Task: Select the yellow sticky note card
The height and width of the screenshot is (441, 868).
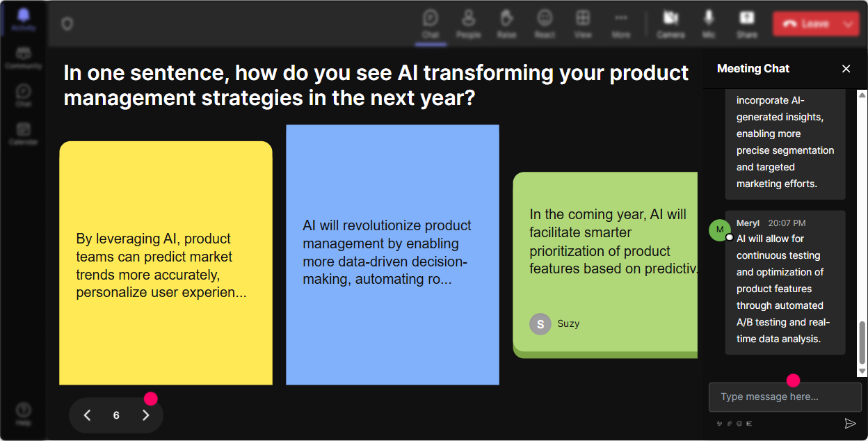Action: 166,263
